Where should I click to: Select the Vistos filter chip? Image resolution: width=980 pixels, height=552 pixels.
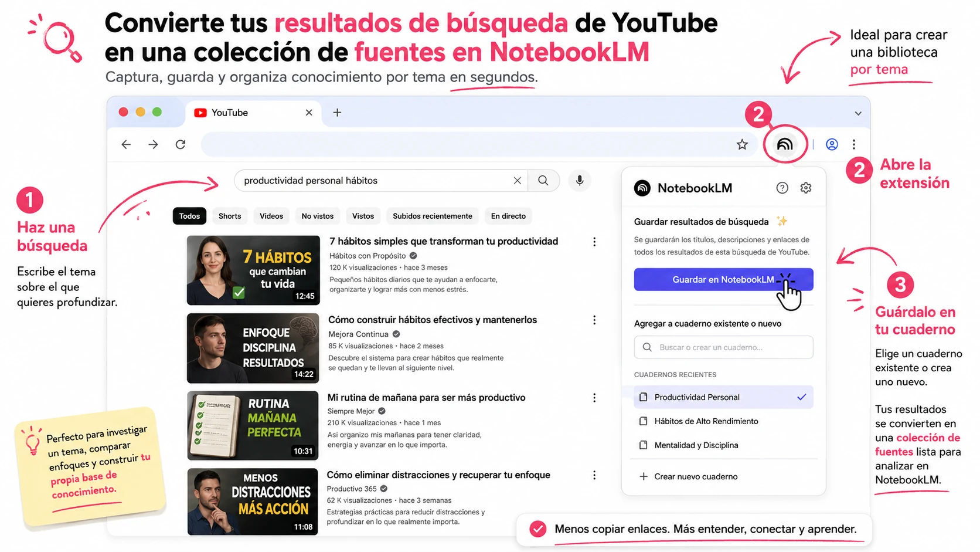[363, 216]
